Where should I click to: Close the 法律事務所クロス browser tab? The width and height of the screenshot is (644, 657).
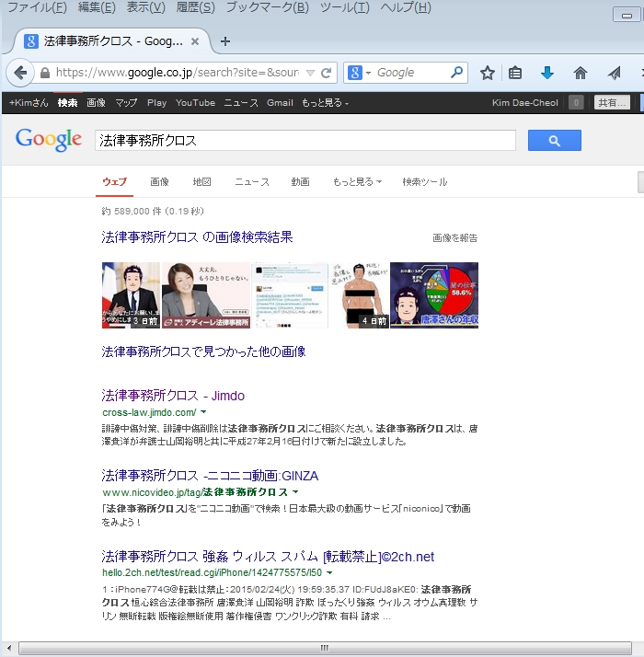point(195,41)
